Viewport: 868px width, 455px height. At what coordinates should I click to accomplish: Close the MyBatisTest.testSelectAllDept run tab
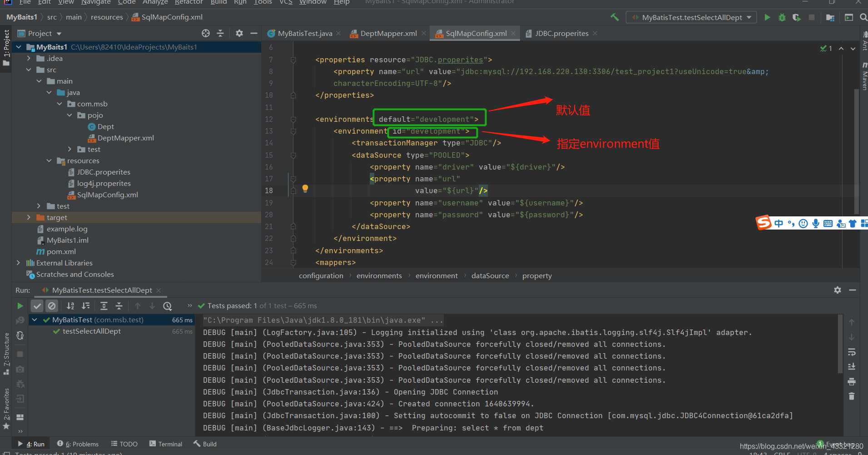pos(159,290)
